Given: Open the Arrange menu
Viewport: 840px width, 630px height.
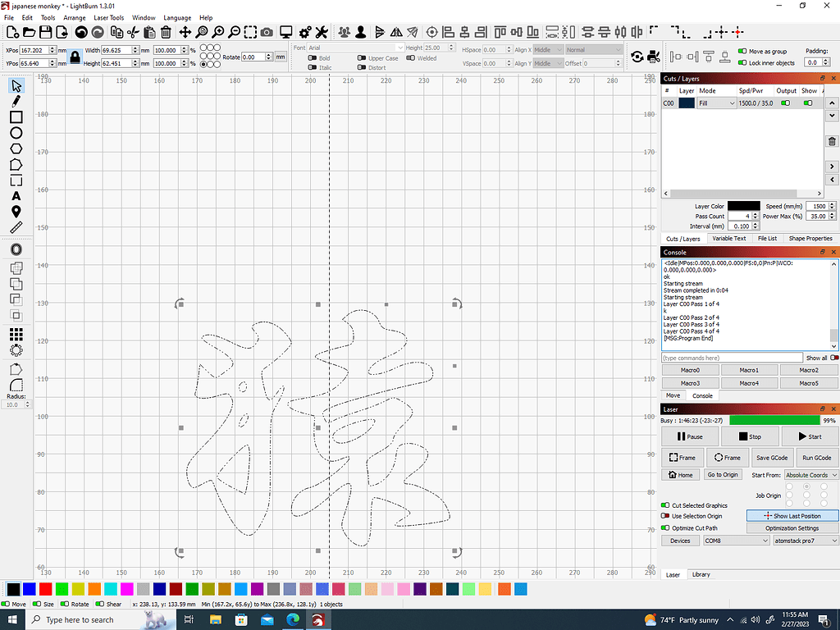Looking at the screenshot, I should point(74,17).
